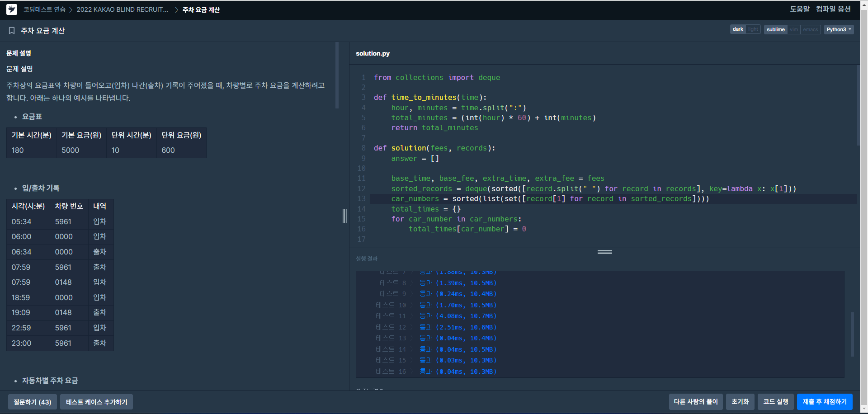Viewport: 868px width, 414px height.
Task: Click the vertical pane splitter handle
Action: 344,216
